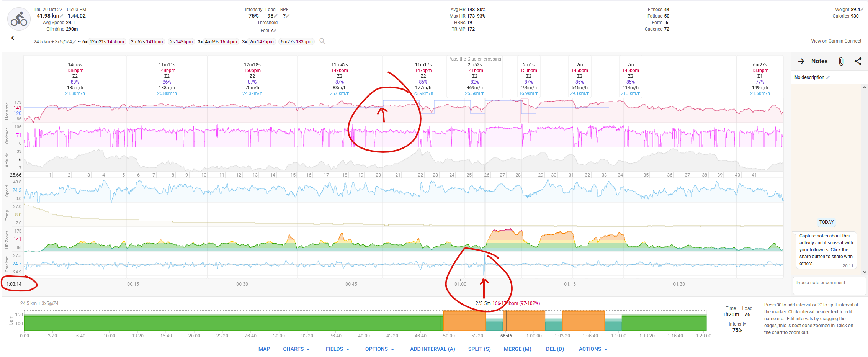Viewport: 868px width, 357px height.
Task: Click the pencil icon beside Load 98
Action: (x=276, y=16)
